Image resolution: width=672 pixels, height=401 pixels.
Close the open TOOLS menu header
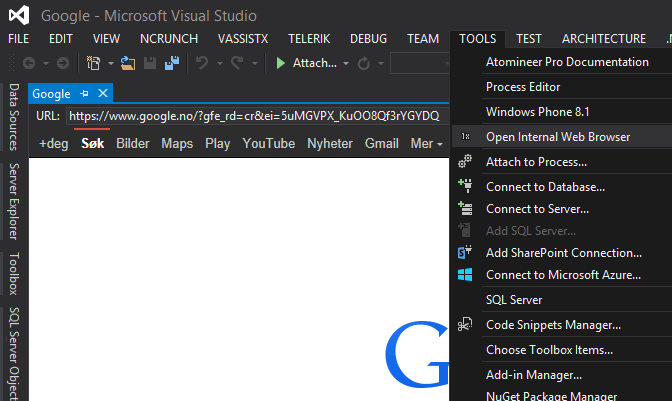click(x=477, y=39)
